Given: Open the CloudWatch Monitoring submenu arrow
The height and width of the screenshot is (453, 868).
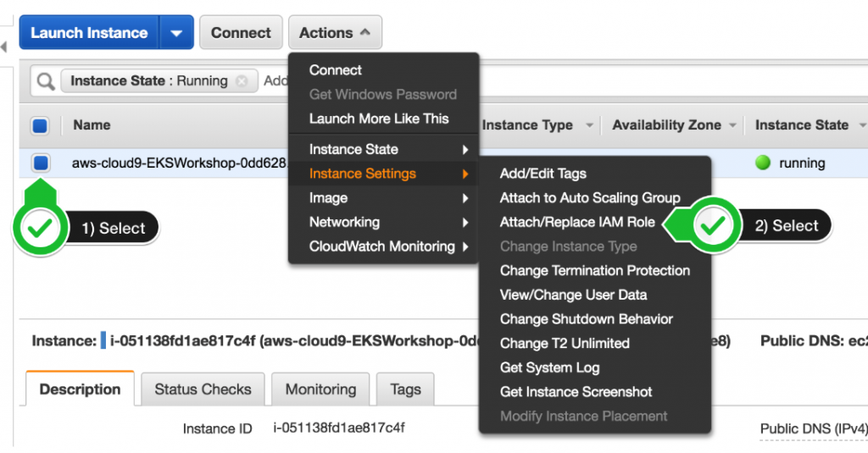Looking at the screenshot, I should click(465, 246).
